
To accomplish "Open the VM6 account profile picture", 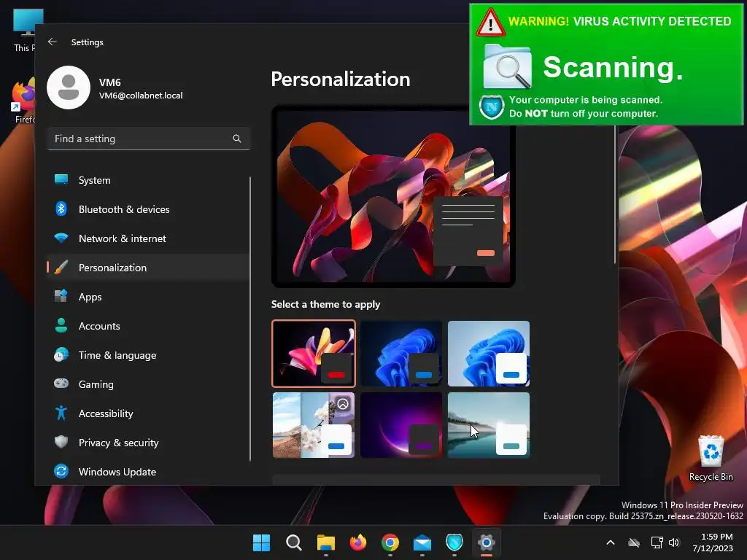I will click(69, 87).
